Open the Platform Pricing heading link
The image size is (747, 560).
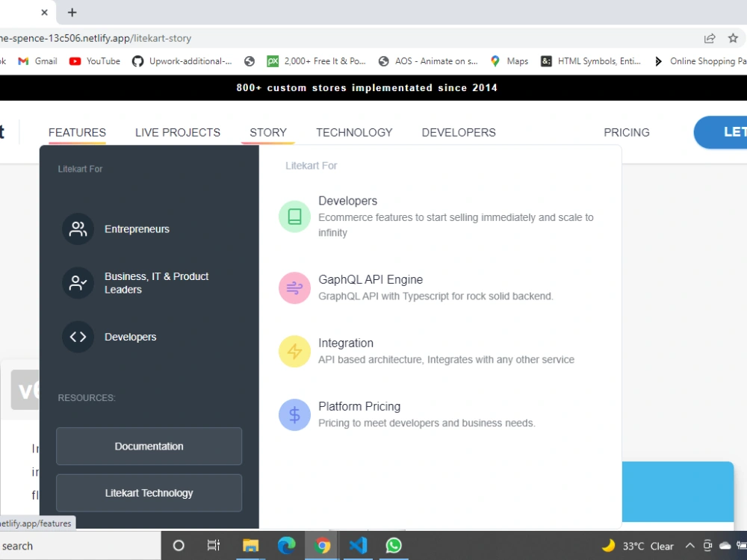tap(359, 406)
